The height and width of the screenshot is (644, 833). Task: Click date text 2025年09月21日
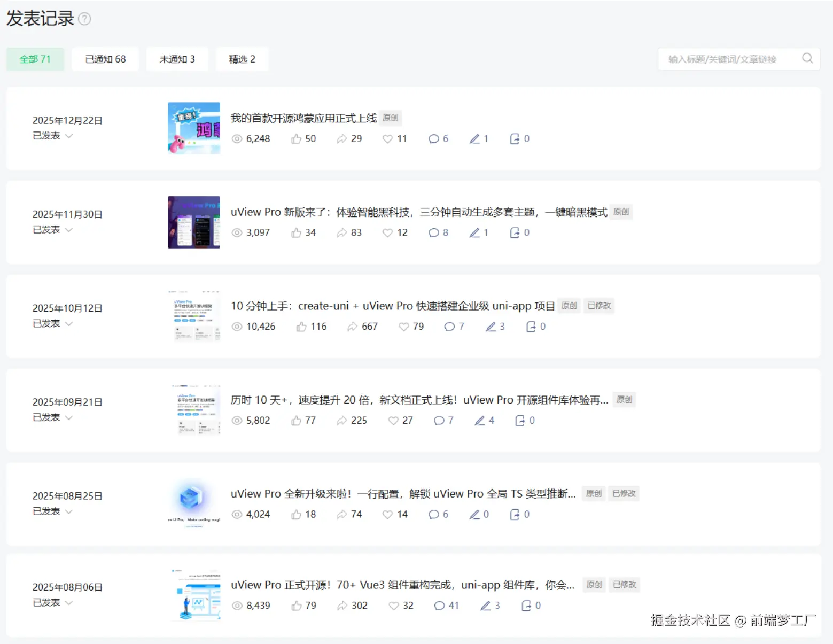pos(67,402)
